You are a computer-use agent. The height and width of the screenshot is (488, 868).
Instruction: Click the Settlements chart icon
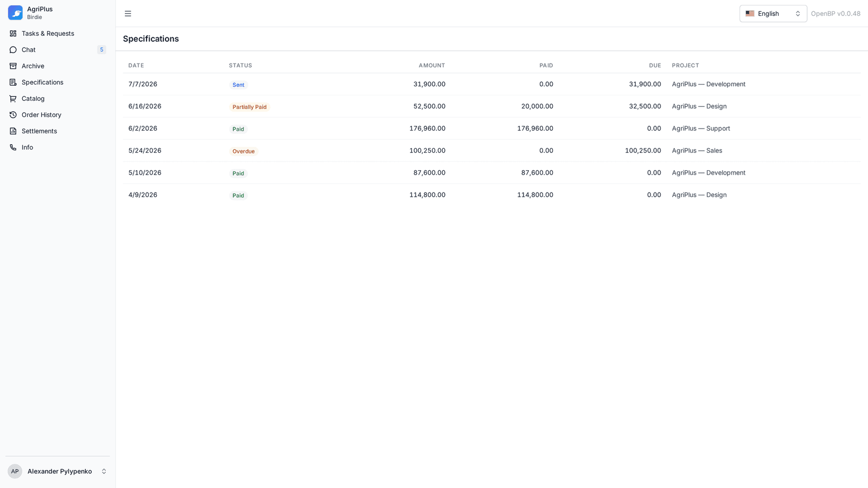click(x=13, y=131)
